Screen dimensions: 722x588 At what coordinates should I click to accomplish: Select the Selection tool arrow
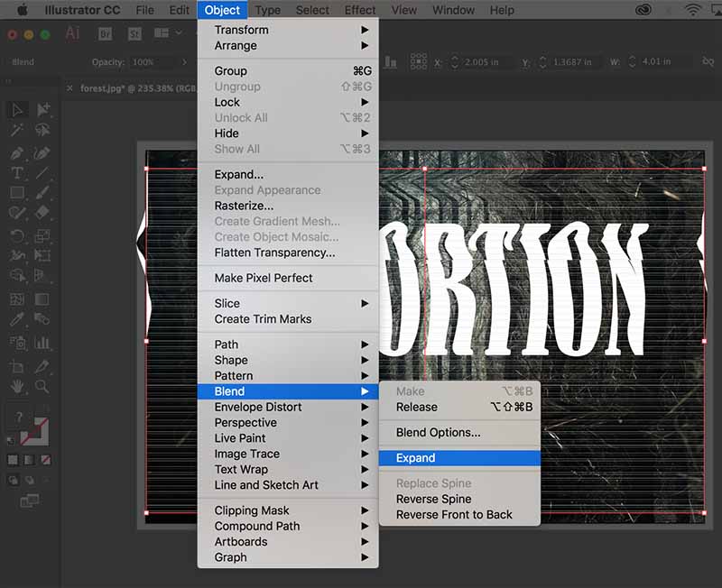pos(17,110)
